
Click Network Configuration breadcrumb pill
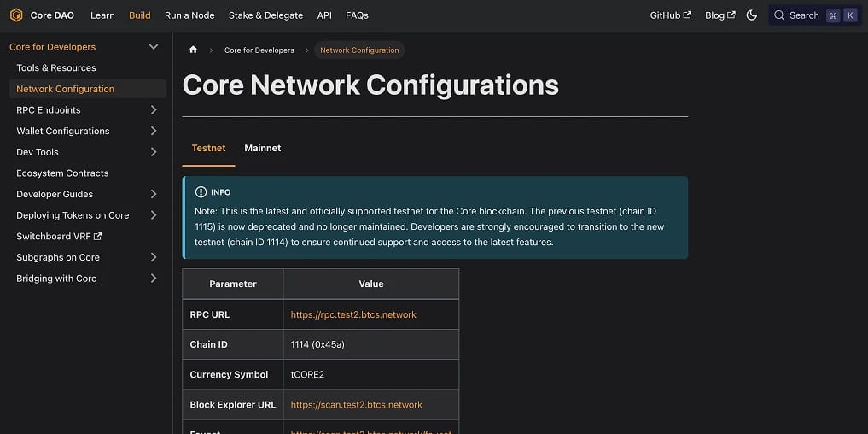point(359,50)
